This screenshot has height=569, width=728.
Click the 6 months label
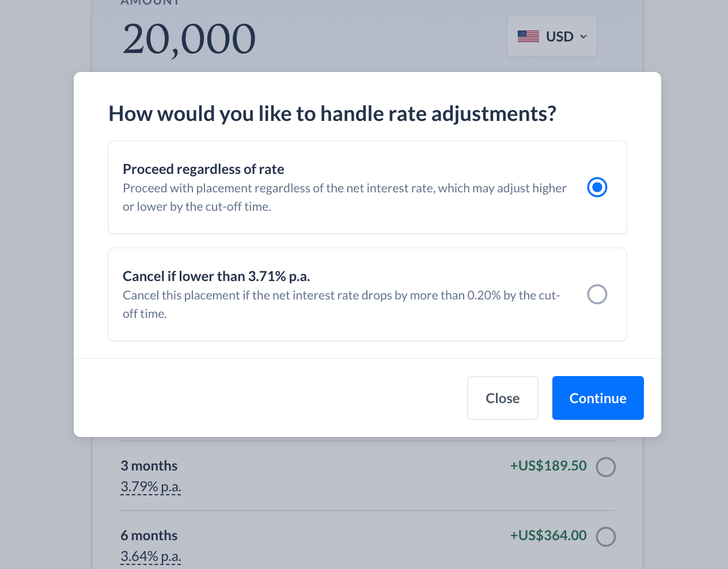149,536
